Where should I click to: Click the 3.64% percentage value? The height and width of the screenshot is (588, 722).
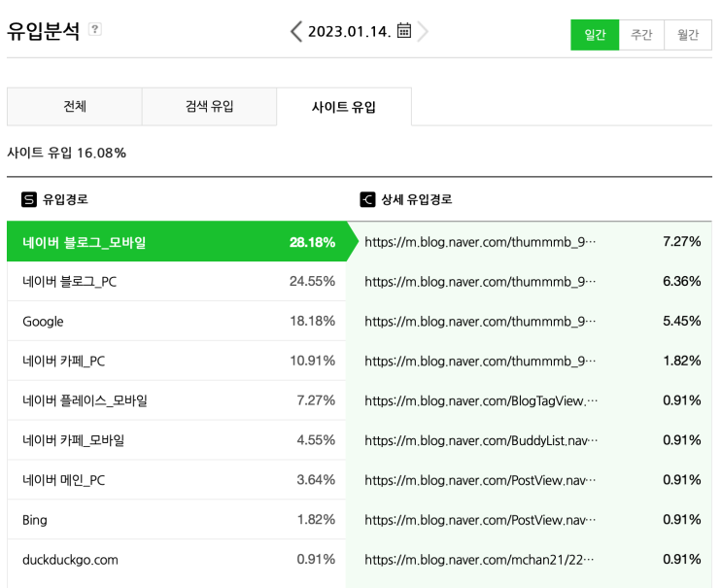click(316, 480)
